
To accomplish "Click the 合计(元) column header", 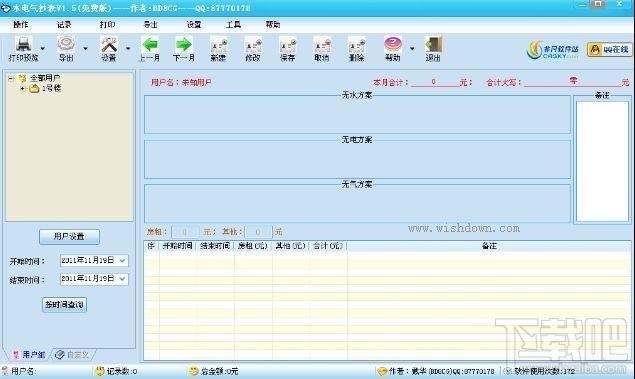I will (328, 246).
